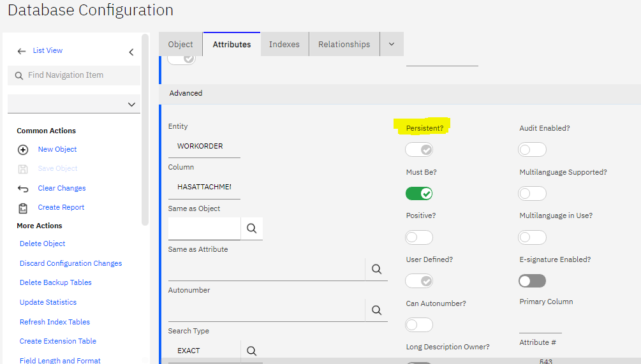
Task: Open lookup for the Search Type field
Action: pyautogui.click(x=252, y=351)
